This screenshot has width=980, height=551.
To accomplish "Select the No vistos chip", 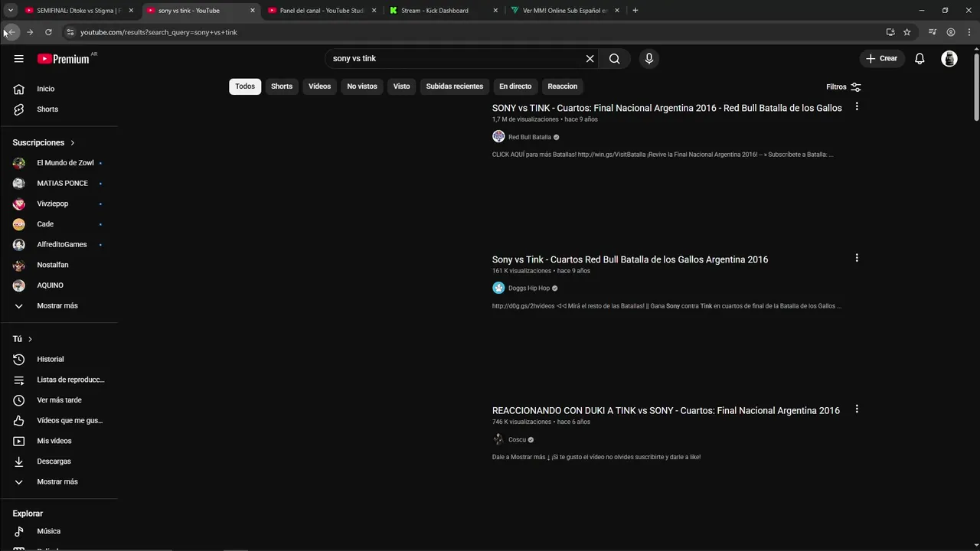I will point(362,86).
